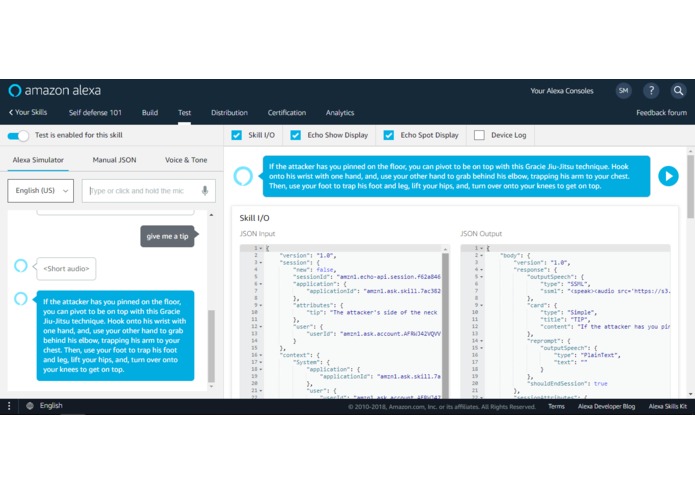The width and height of the screenshot is (695, 494).
Task: Collapse the session fold on JSON Input line 3
Action: pos(261,263)
